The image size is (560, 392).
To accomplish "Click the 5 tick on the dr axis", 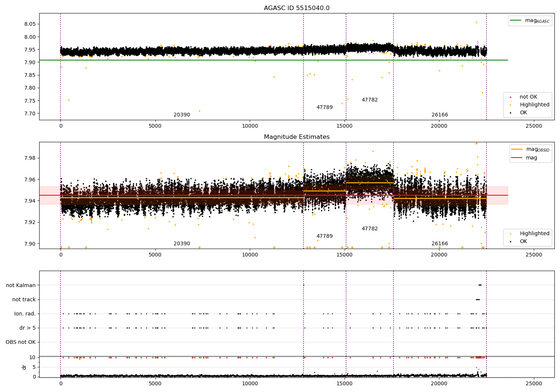I will pyautogui.click(x=34, y=367).
